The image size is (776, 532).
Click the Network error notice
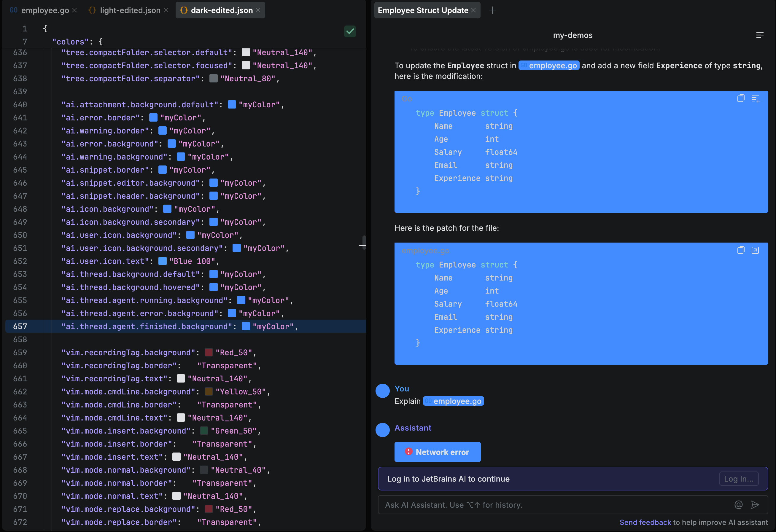(x=438, y=452)
